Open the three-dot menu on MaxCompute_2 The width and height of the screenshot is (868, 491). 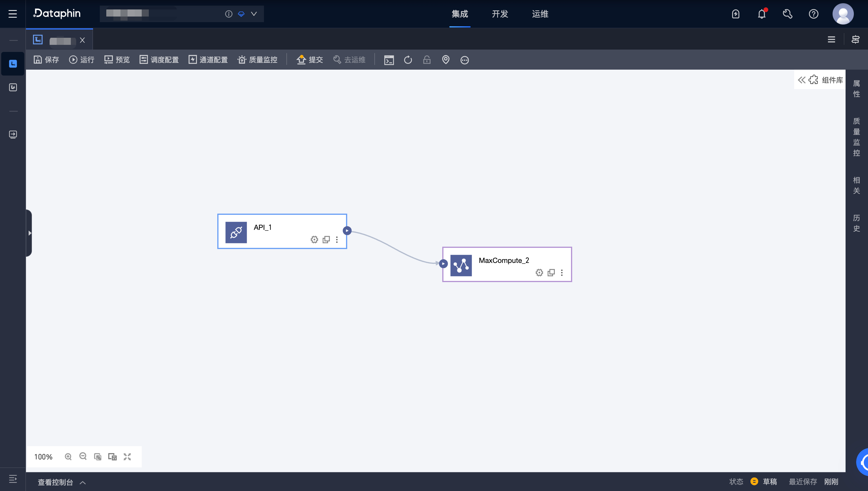coord(562,272)
